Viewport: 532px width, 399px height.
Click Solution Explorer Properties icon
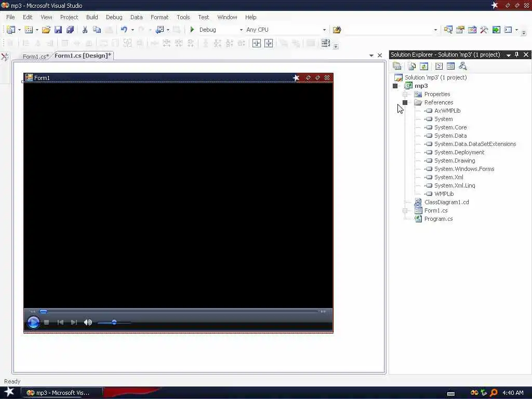click(397, 66)
